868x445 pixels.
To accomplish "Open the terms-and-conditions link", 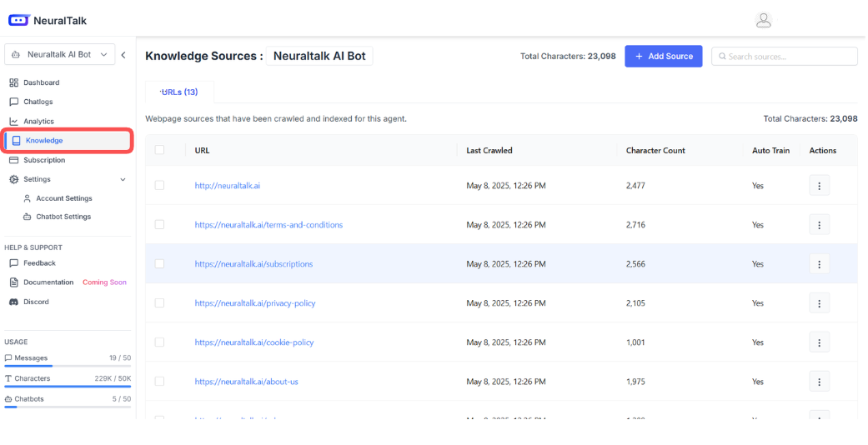I will click(x=268, y=225).
